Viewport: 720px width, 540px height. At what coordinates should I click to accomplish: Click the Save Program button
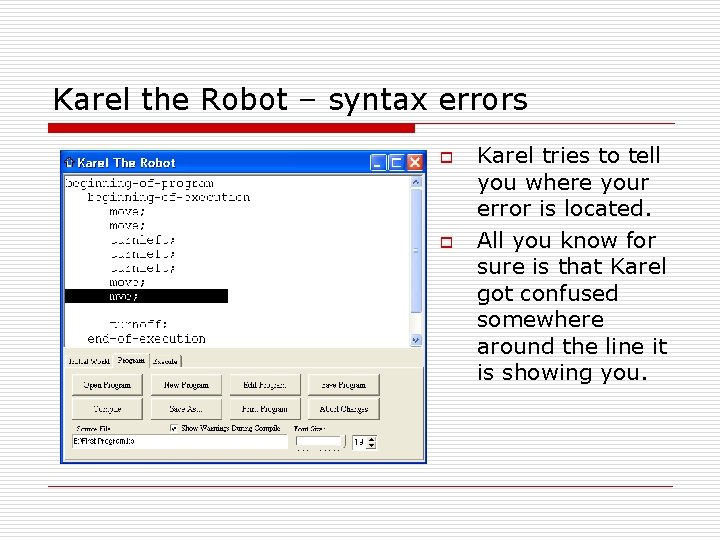(343, 385)
